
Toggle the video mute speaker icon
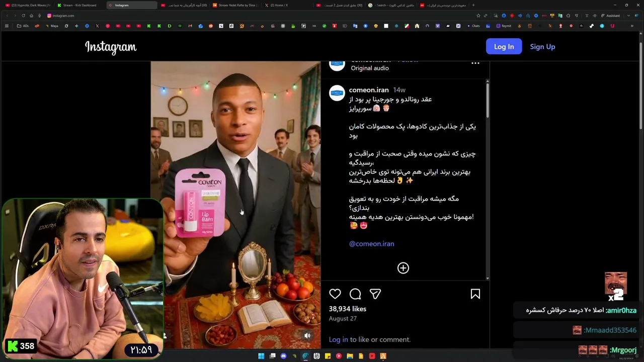pyautogui.click(x=307, y=335)
